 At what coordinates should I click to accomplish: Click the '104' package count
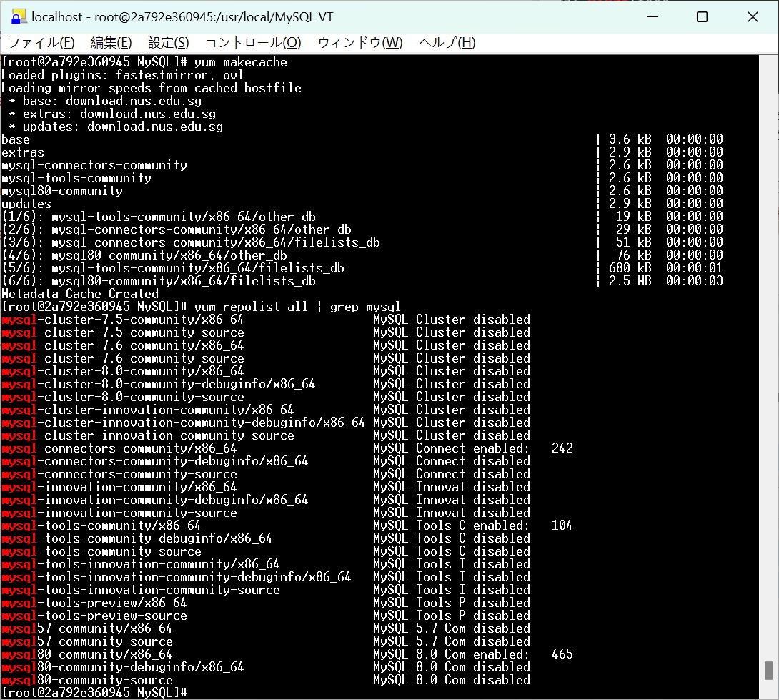click(562, 526)
